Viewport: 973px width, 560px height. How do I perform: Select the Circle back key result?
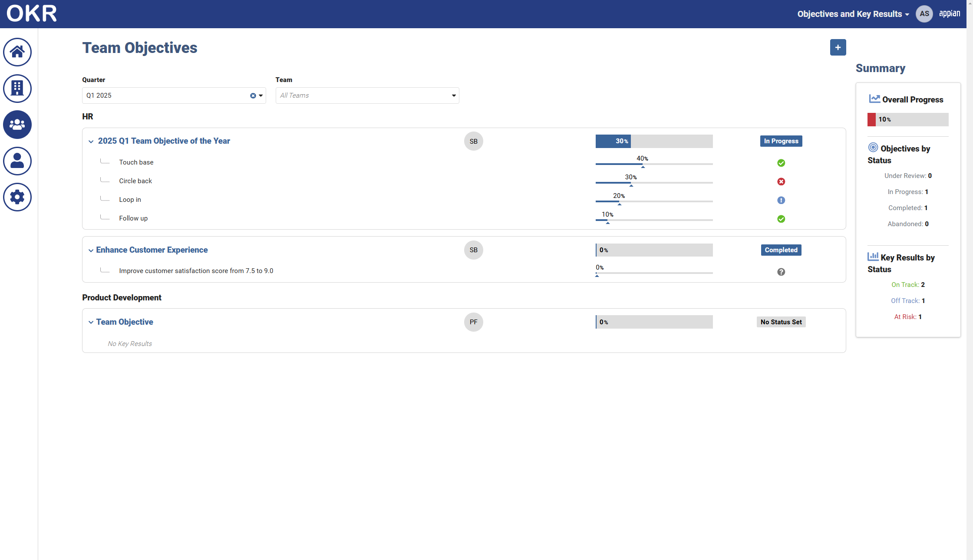(135, 181)
